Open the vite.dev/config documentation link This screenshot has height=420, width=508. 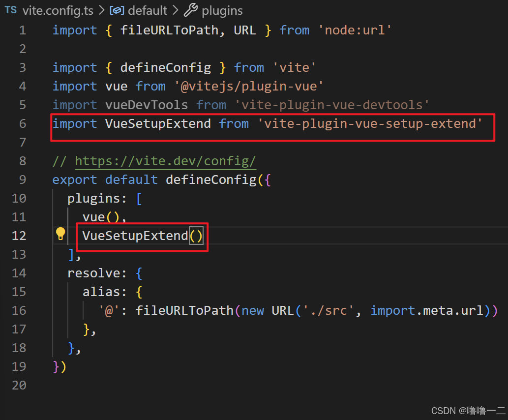pos(165,161)
